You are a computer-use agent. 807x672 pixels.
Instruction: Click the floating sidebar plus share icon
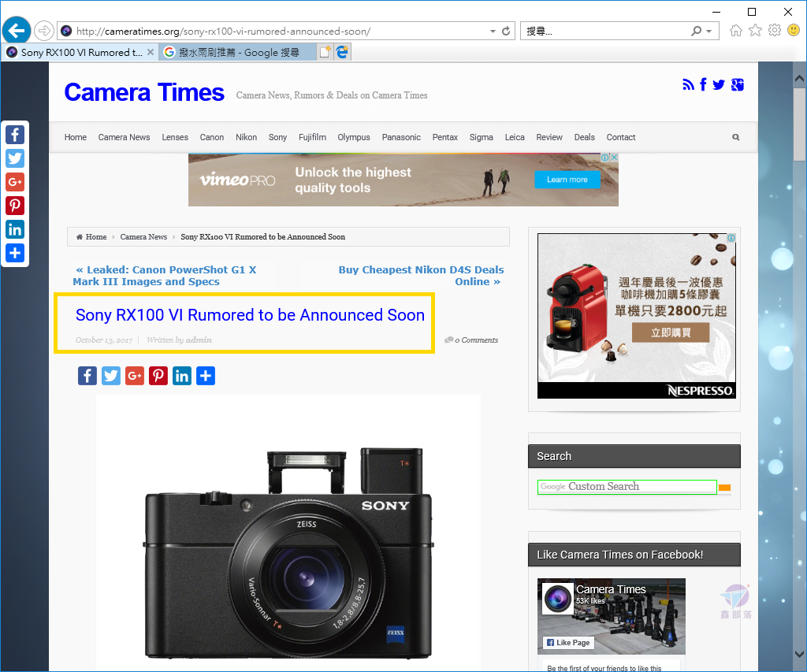15,253
